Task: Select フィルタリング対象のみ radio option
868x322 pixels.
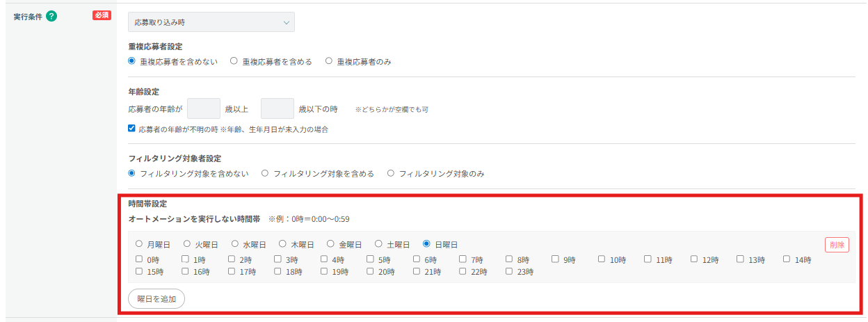Action: point(391,173)
